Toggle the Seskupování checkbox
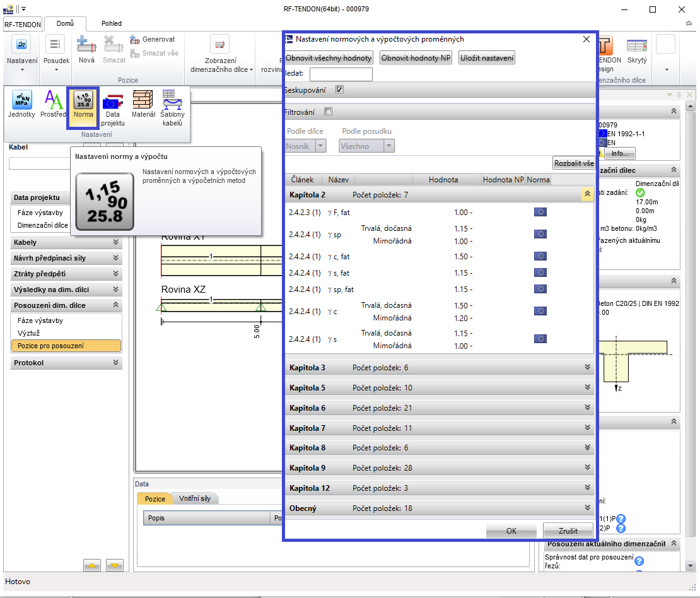This screenshot has width=700, height=598. (x=340, y=90)
